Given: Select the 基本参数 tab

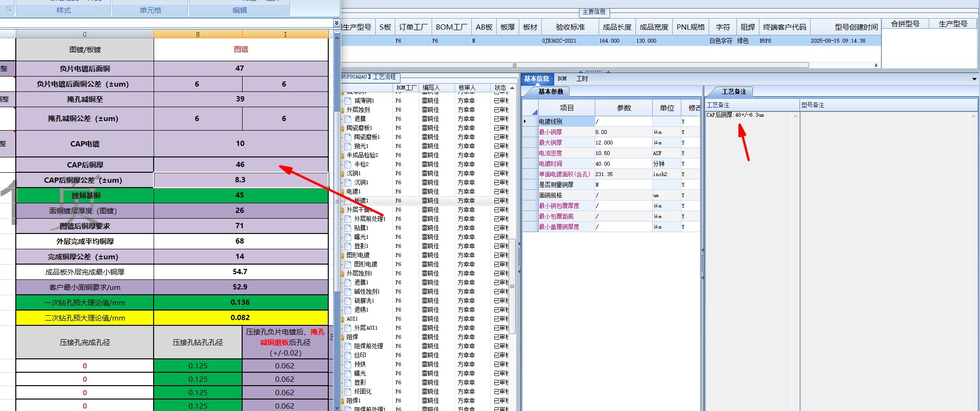Looking at the screenshot, I should click(x=550, y=92).
